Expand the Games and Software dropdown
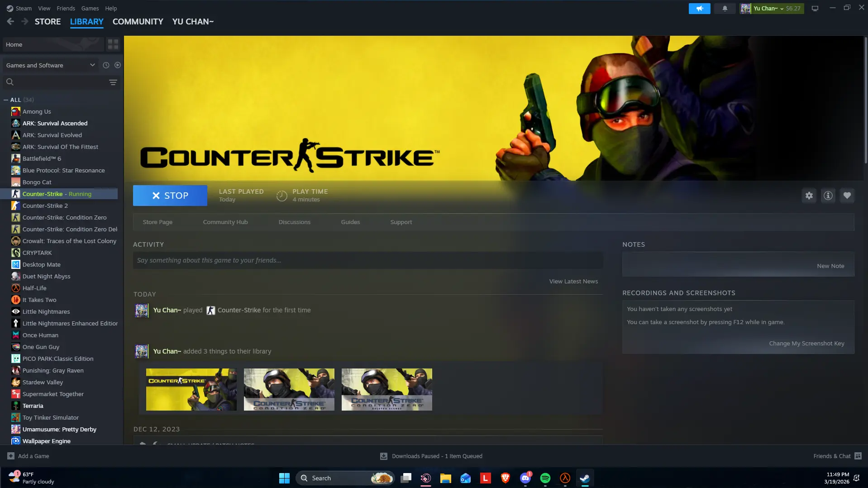This screenshot has height=488, width=868. [50, 65]
